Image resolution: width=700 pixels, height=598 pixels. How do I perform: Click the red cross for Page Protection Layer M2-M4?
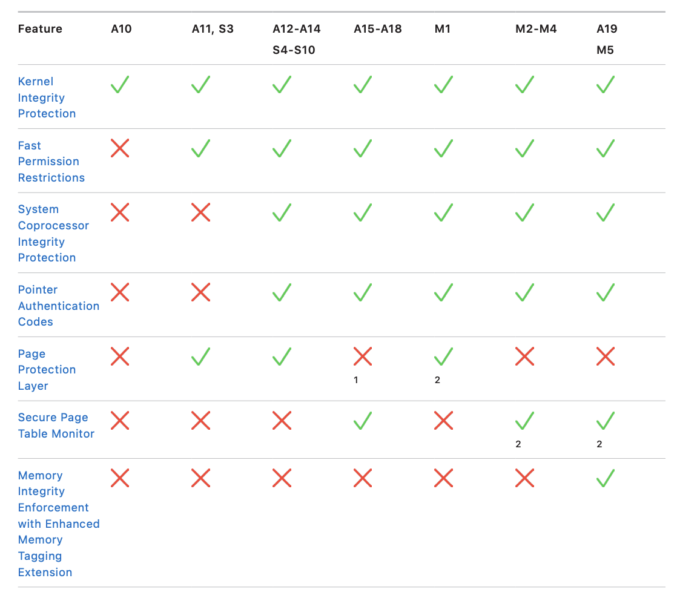(524, 356)
